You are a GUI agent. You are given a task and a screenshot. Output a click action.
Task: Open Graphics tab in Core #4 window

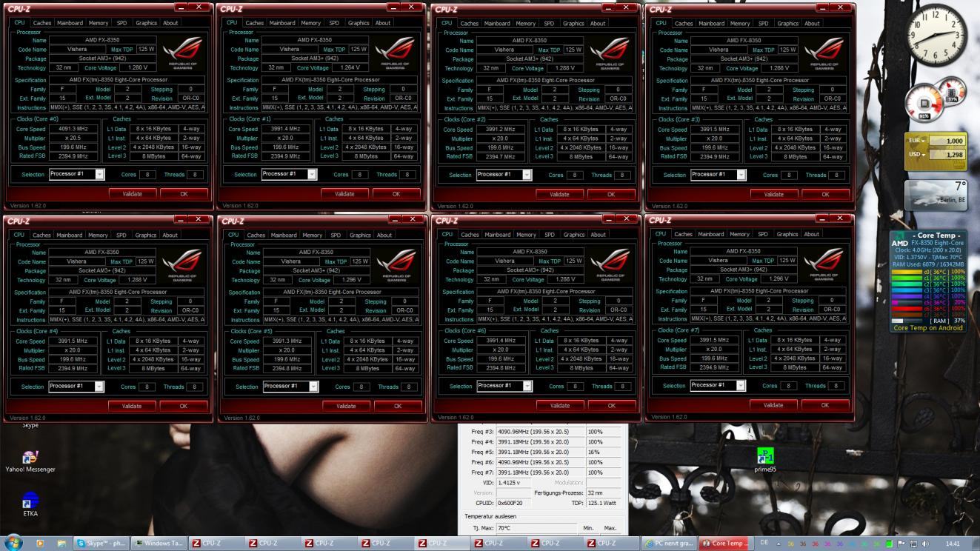pos(146,235)
